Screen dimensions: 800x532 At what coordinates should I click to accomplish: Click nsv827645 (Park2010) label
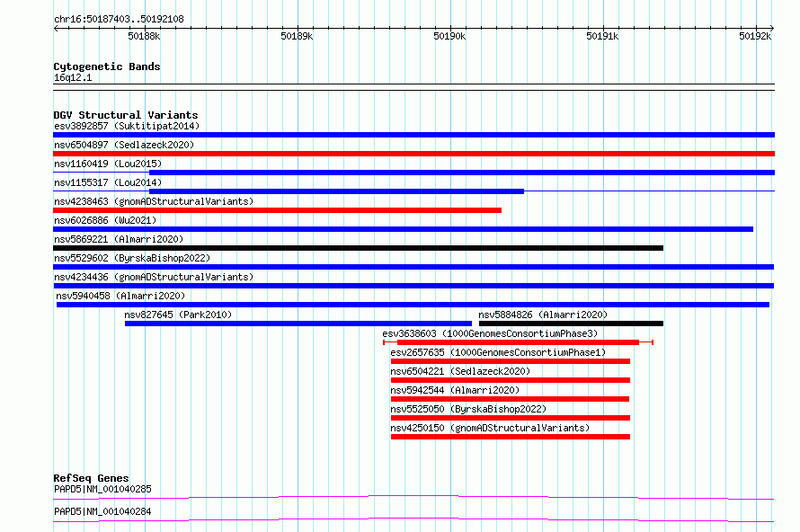click(178, 315)
